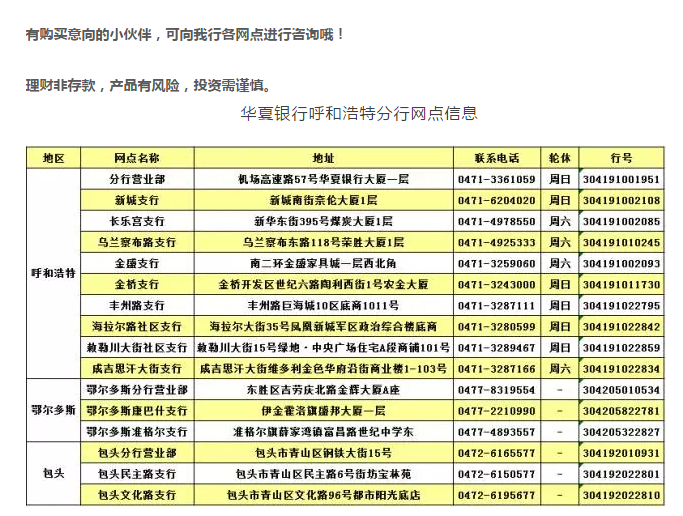Select the address 东胜区吉劳庆北路金辉大厦A座
Viewport: 683px width, 516px height.
(x=323, y=389)
